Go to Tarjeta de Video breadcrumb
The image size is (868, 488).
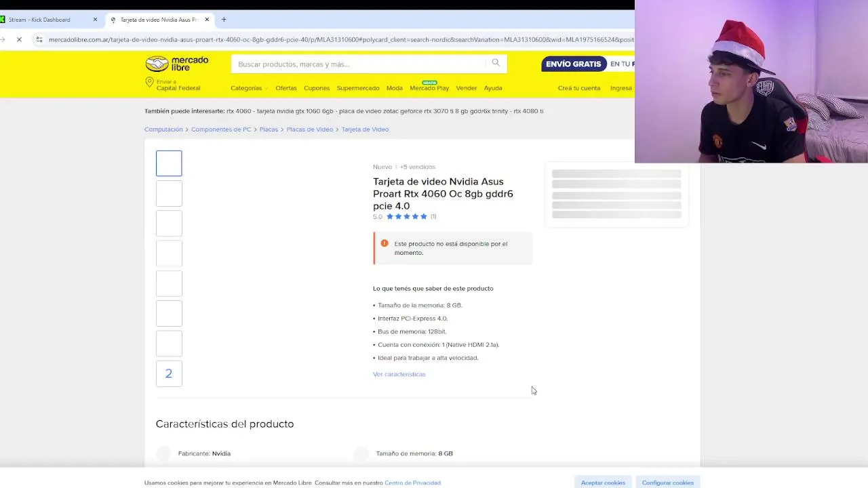coord(365,129)
